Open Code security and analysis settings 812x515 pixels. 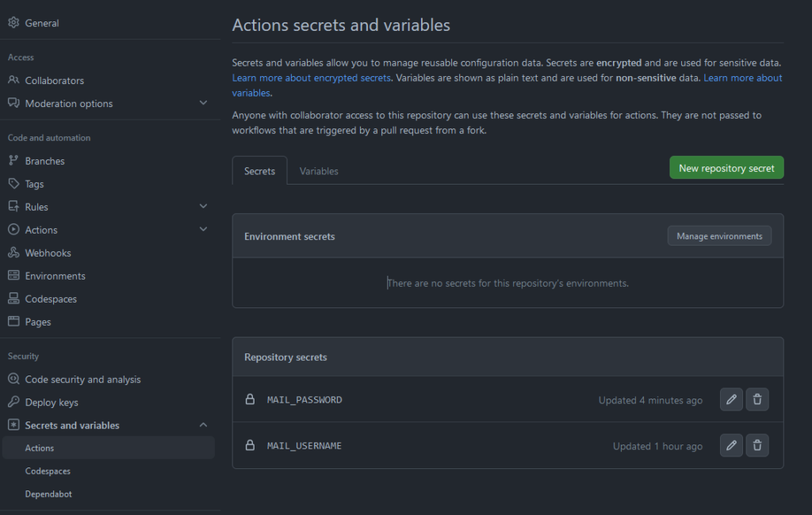click(82, 380)
